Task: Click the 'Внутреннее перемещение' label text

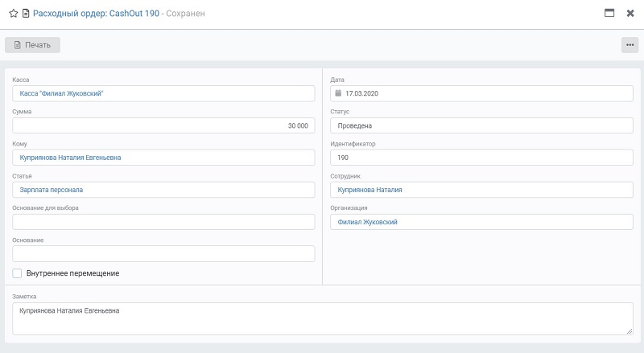Action: pyautogui.click(x=72, y=273)
